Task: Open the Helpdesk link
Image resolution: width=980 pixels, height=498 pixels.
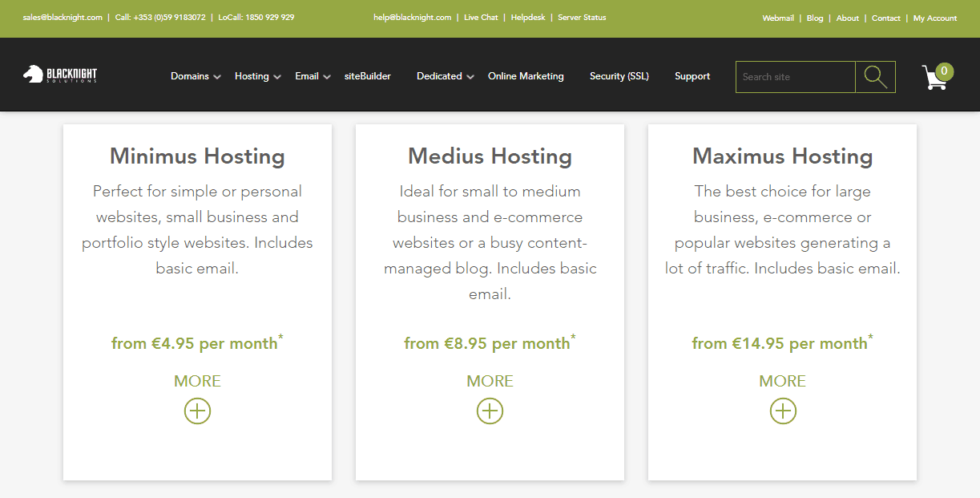Action: [x=528, y=17]
